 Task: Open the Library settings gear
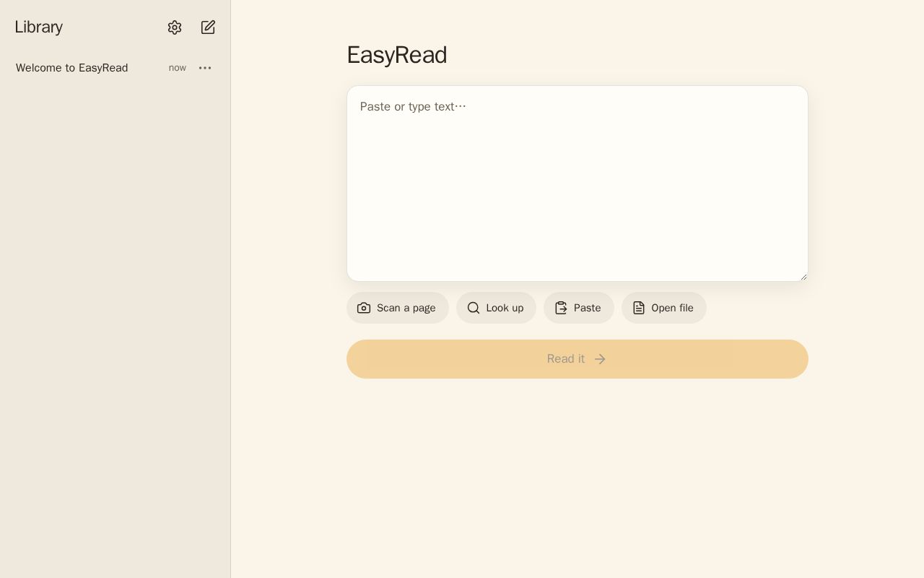175,27
